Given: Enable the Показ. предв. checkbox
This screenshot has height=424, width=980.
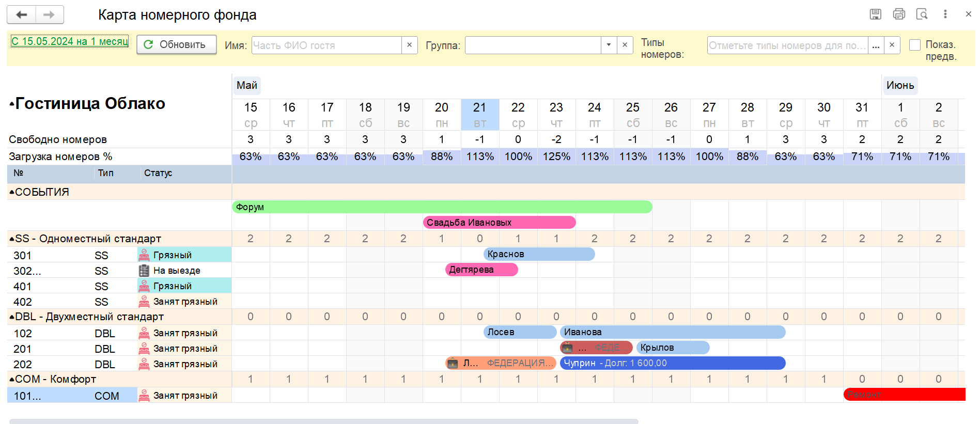Looking at the screenshot, I should coord(915,45).
